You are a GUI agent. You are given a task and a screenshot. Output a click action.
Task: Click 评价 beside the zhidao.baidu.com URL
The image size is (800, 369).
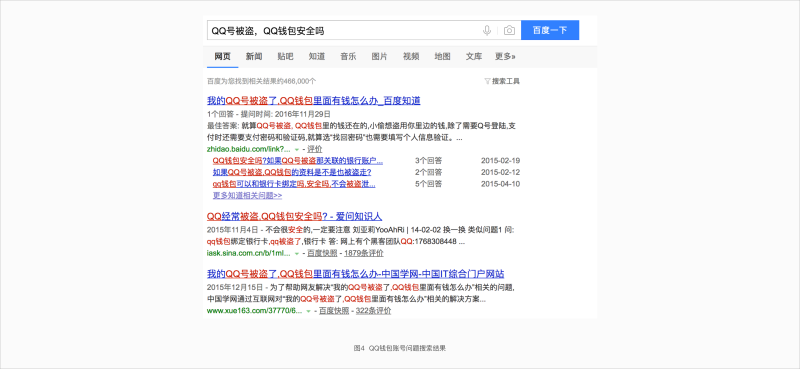tap(315, 149)
